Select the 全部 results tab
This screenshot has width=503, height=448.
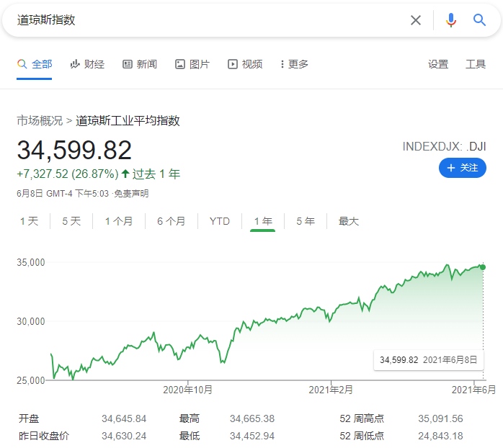35,64
